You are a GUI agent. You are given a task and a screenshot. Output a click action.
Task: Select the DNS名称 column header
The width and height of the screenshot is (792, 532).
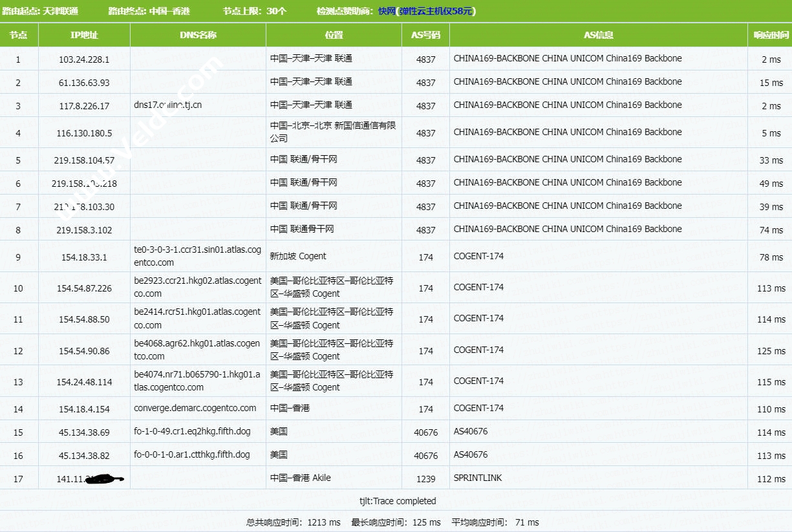coord(198,35)
